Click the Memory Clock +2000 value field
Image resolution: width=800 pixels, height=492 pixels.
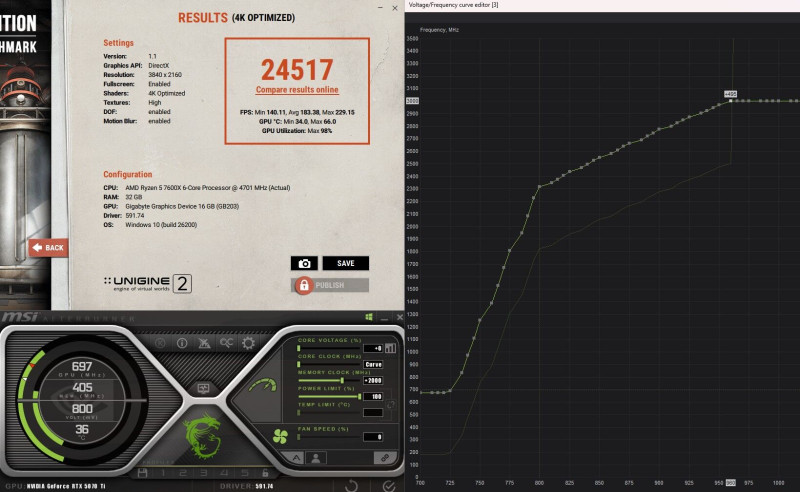[373, 381]
